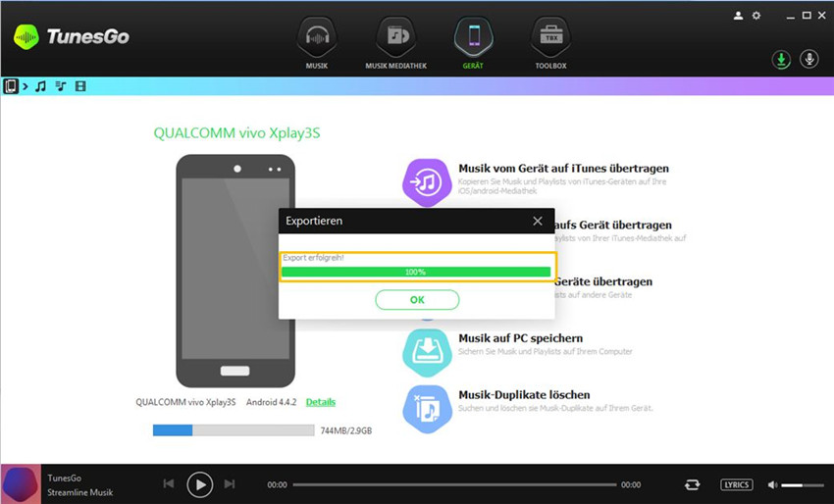Mute the volume speaker icon
834x504 pixels.
tap(773, 484)
